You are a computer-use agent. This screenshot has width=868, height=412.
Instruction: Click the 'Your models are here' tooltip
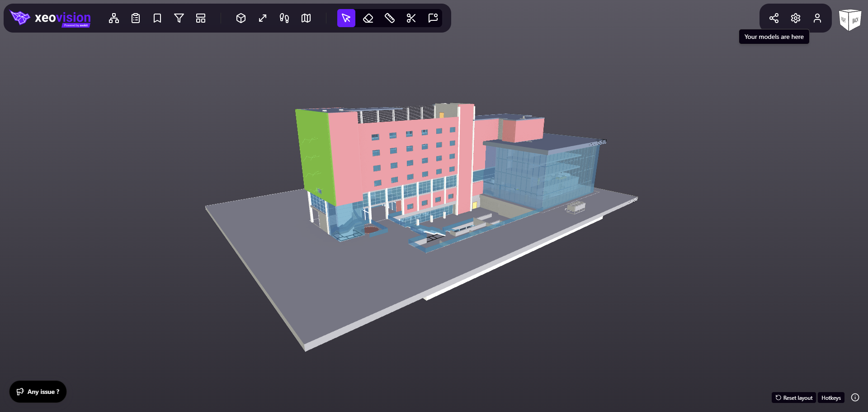(x=774, y=37)
